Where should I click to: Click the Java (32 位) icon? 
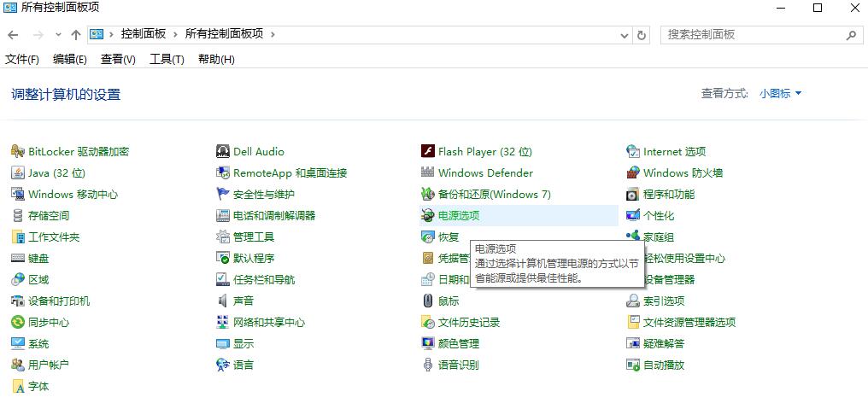pyautogui.click(x=18, y=172)
